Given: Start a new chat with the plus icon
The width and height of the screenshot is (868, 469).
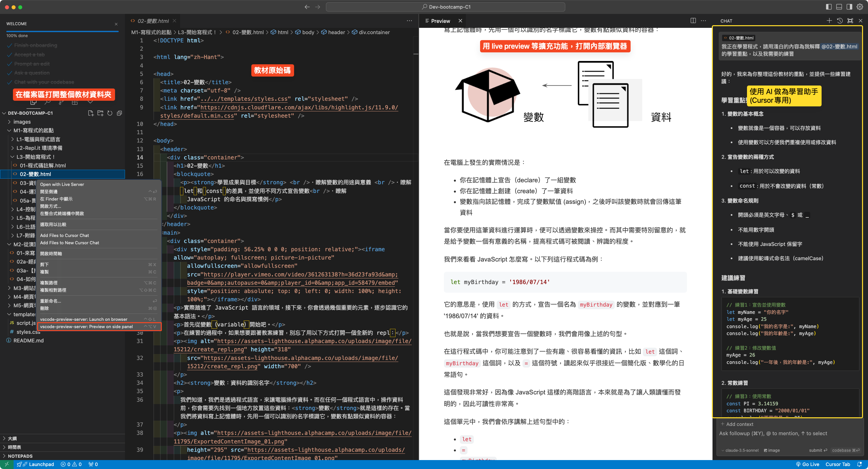Looking at the screenshot, I should [830, 21].
